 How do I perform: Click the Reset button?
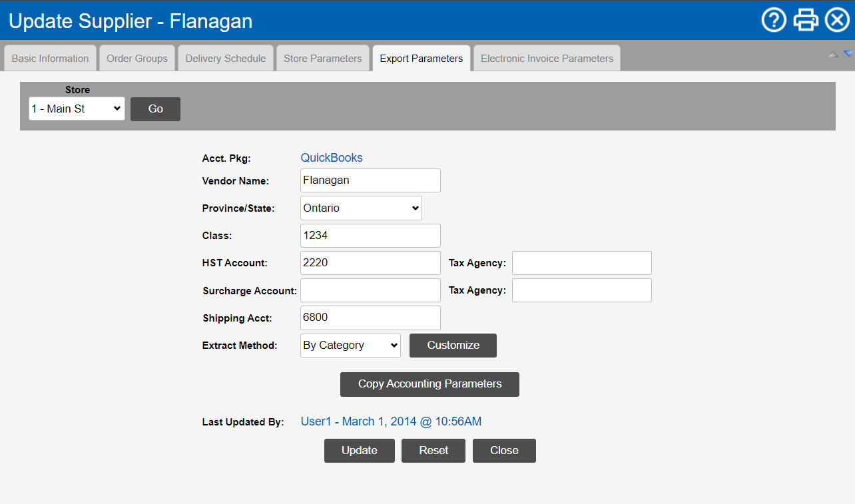433,451
